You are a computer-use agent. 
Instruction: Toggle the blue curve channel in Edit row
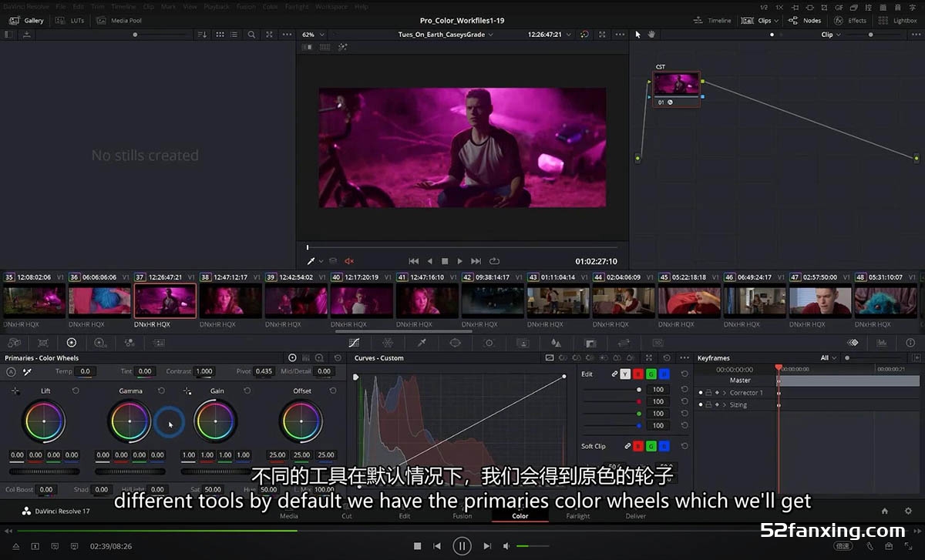pyautogui.click(x=664, y=374)
